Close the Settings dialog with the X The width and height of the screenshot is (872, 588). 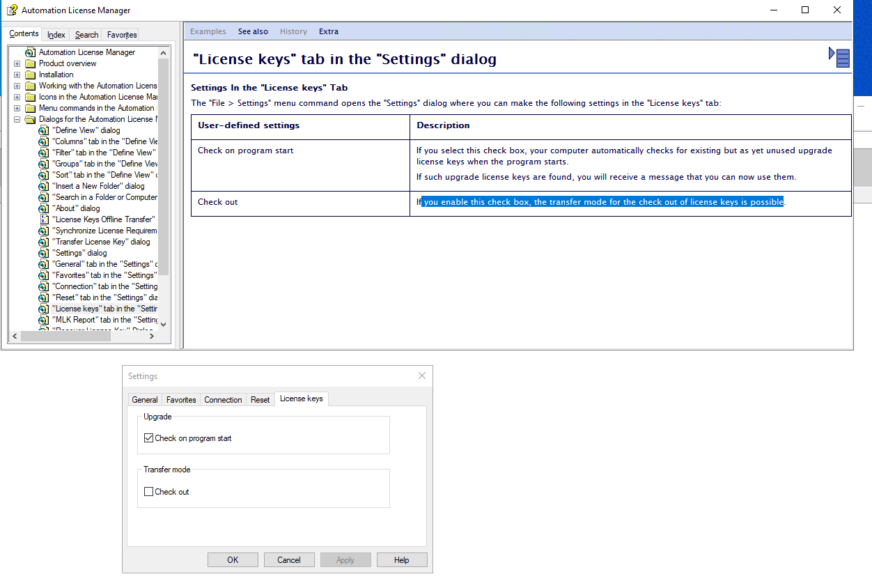(x=421, y=376)
